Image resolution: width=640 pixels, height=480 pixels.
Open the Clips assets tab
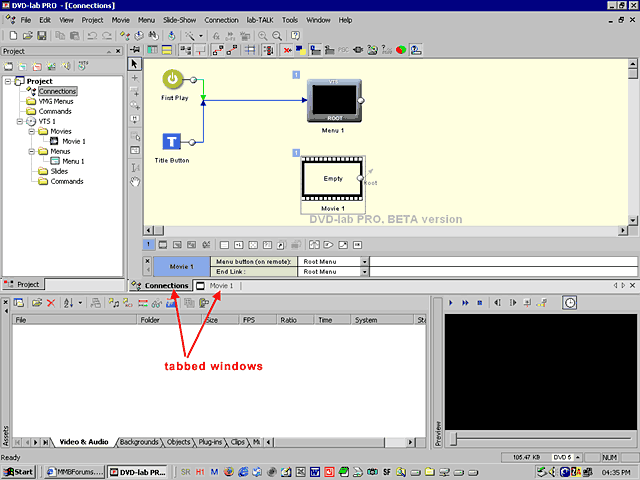pos(238,442)
